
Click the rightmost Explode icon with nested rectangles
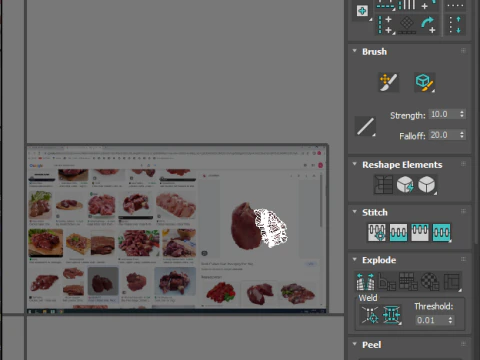pos(452,281)
